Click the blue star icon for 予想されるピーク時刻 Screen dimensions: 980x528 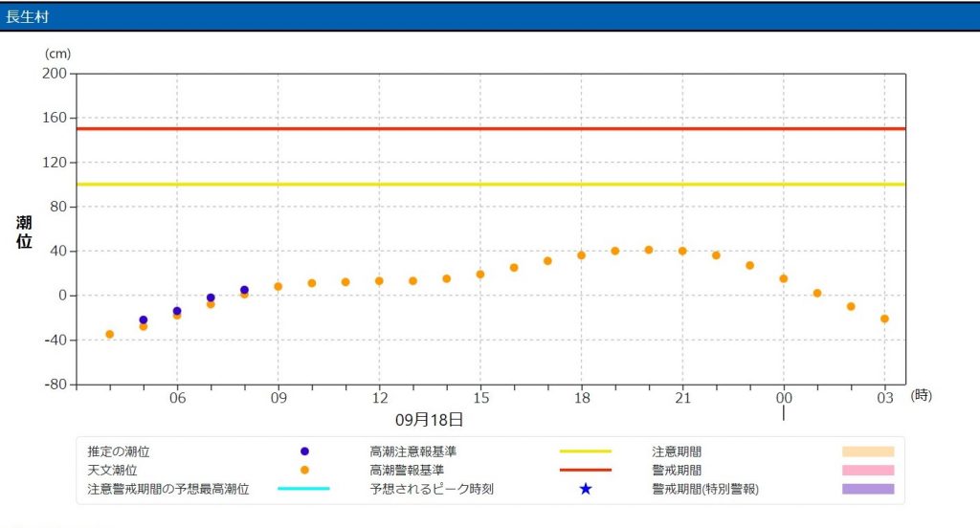tap(585, 489)
